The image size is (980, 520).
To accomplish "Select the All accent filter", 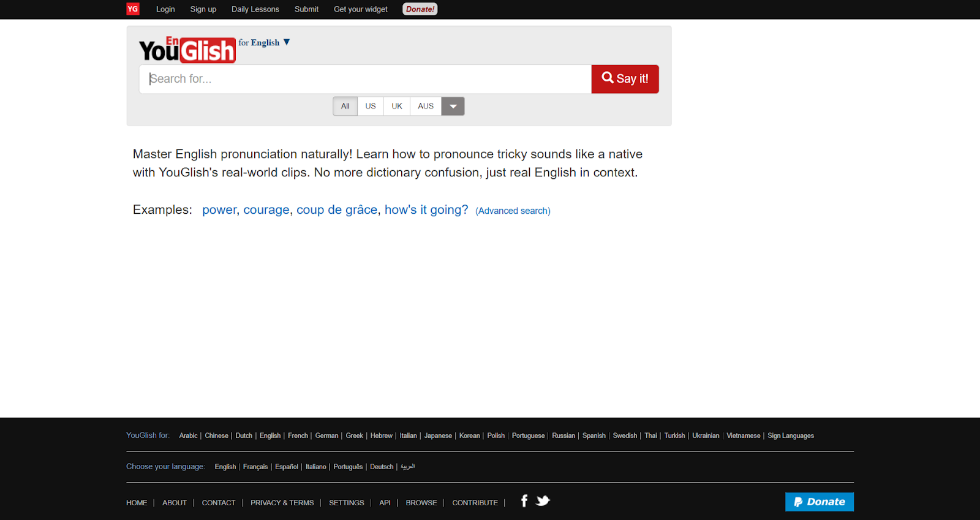I will click(x=345, y=106).
